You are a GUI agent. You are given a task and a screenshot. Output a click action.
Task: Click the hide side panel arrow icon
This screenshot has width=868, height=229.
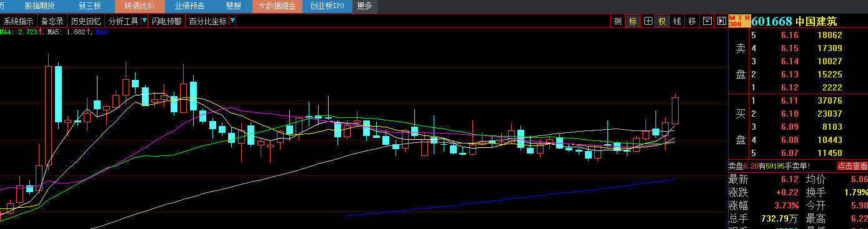click(x=722, y=21)
